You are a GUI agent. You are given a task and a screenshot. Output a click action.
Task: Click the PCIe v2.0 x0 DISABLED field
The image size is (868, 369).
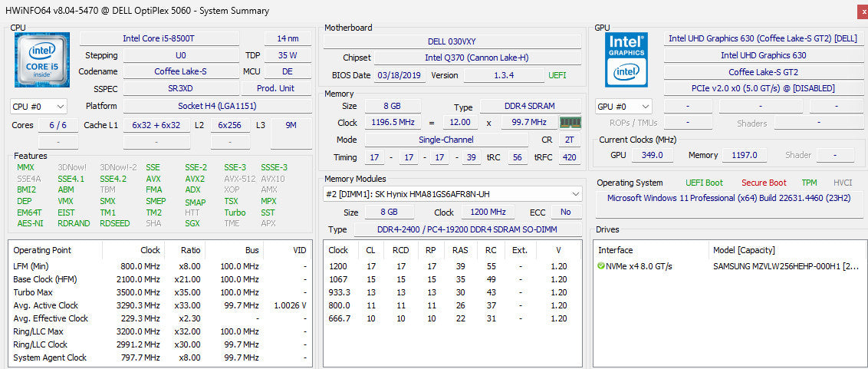click(x=763, y=88)
